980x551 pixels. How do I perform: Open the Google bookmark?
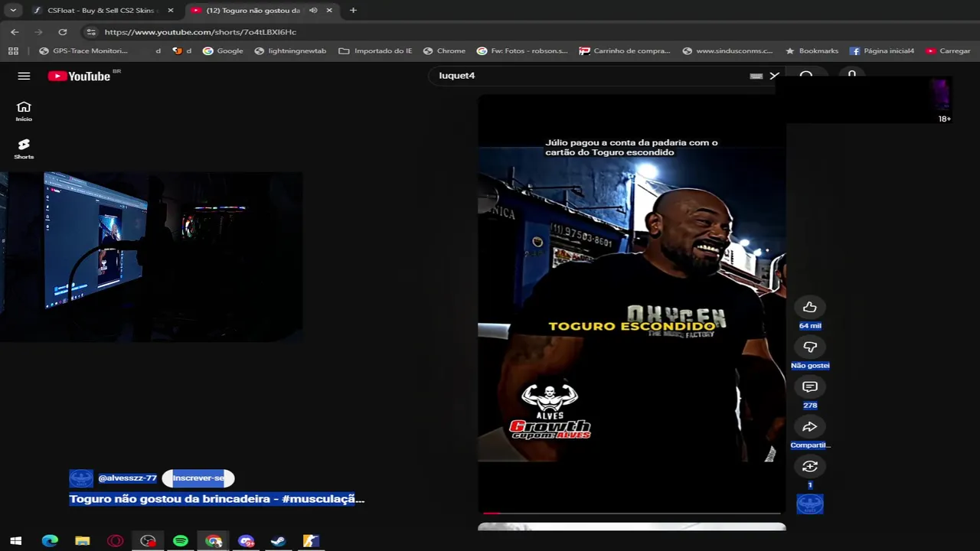[223, 51]
